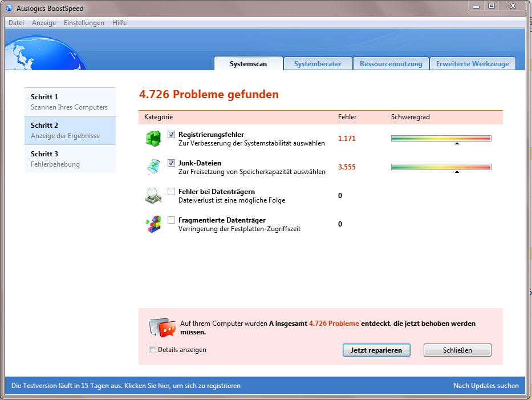Click the Fehler bei Datenträgern zero count
The image size is (532, 400).
point(340,196)
